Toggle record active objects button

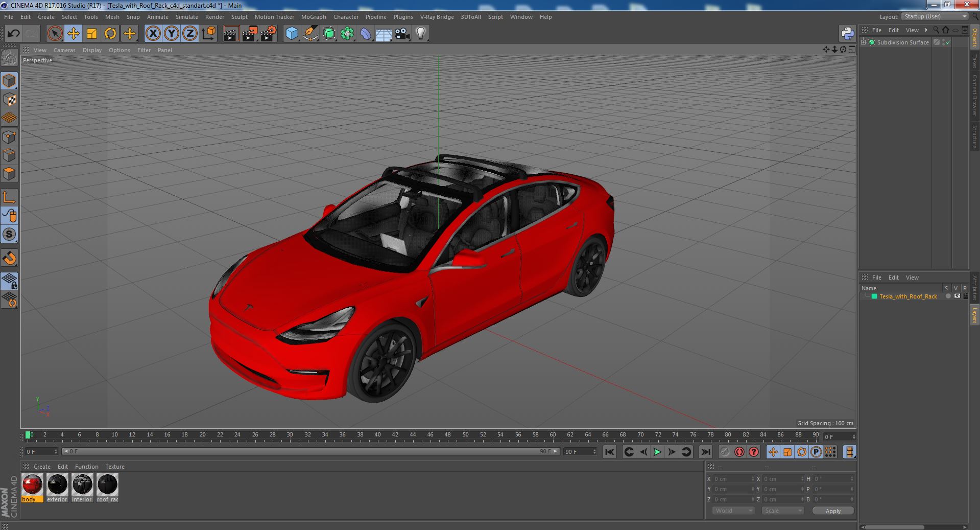click(x=725, y=452)
